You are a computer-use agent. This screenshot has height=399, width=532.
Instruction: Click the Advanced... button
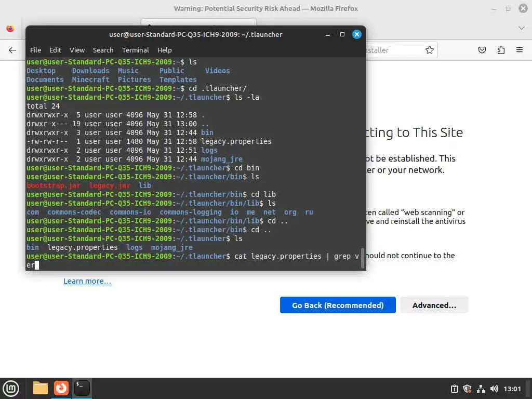click(434, 305)
